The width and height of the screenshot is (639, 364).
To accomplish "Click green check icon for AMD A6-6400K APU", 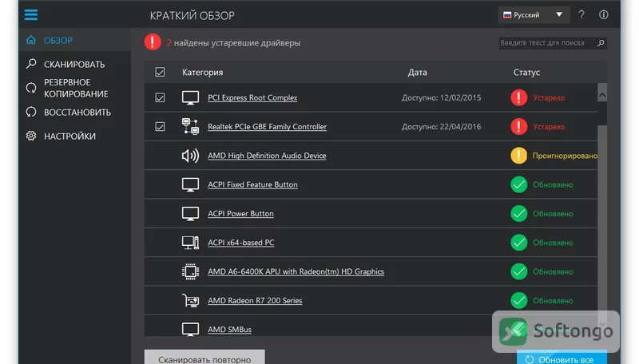I will click(x=518, y=271).
